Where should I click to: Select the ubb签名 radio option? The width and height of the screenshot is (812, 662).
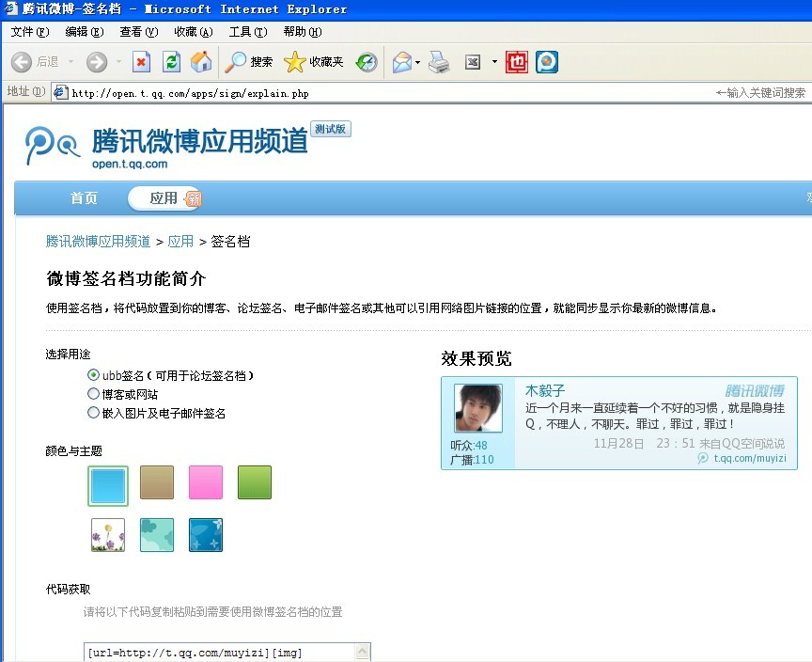(93, 375)
